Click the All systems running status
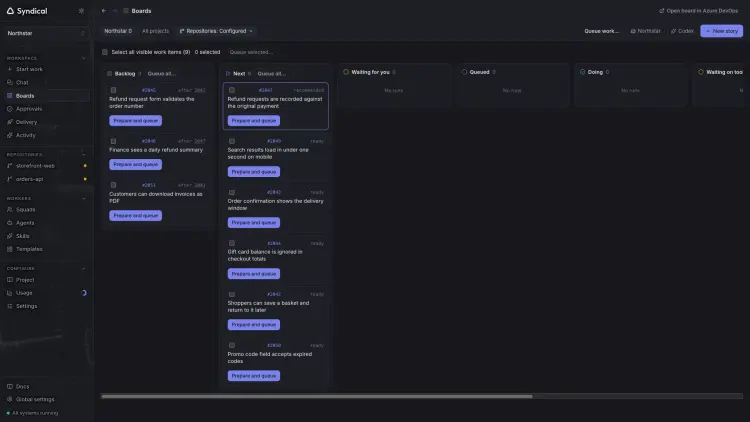Image resolution: width=750 pixels, height=422 pixels. coord(33,413)
